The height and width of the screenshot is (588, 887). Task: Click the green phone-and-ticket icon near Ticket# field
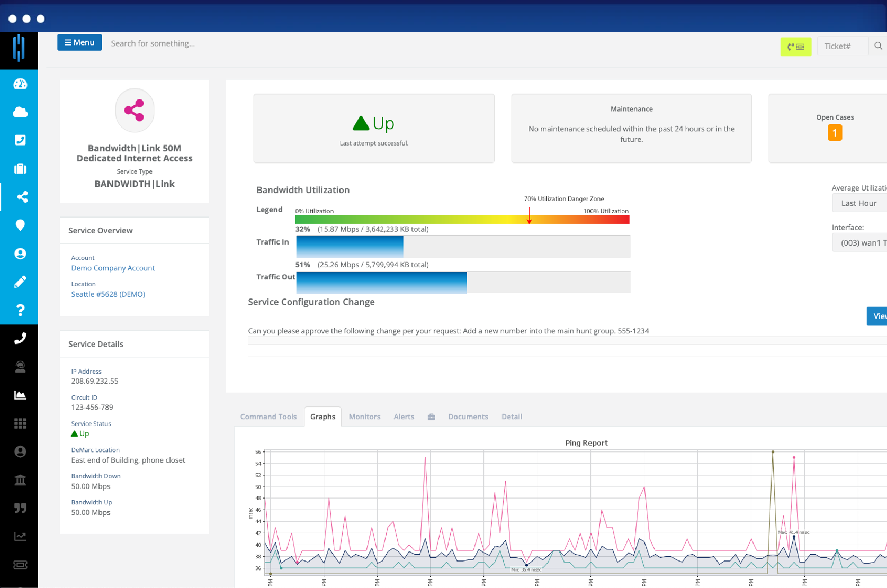tap(796, 47)
